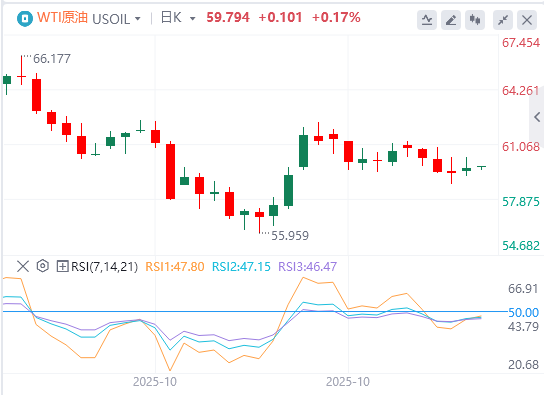Remove the RSI indicator panel

23,266
